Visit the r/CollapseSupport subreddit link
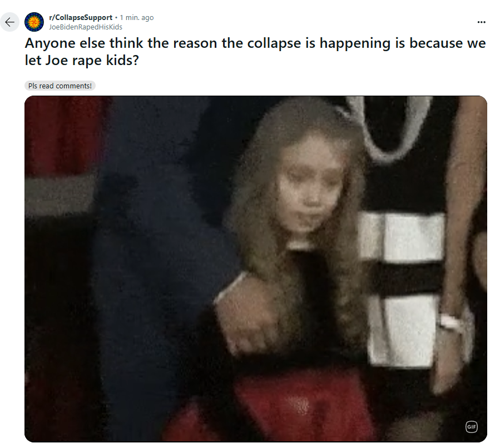495x448 pixels. (x=81, y=17)
